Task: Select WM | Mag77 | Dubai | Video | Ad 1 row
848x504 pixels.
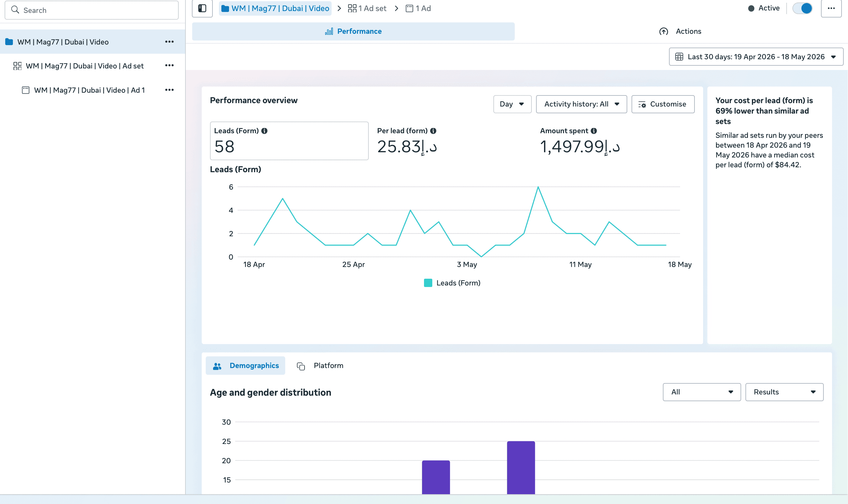Action: coord(92,90)
